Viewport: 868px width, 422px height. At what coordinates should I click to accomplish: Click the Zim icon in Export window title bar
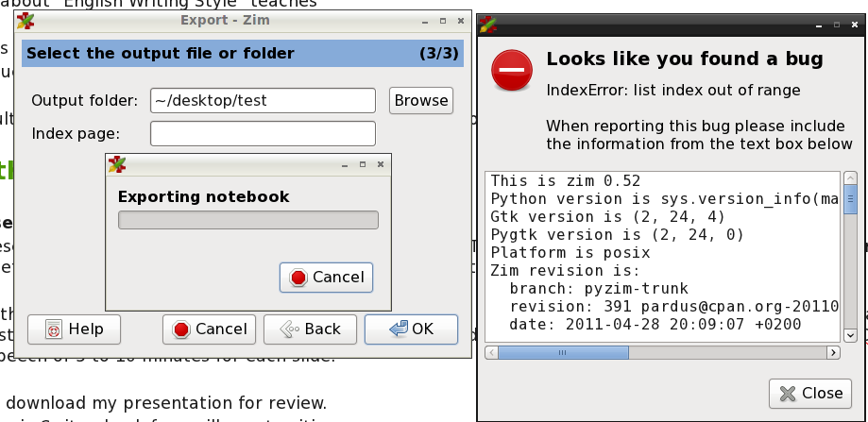pyautogui.click(x=26, y=21)
